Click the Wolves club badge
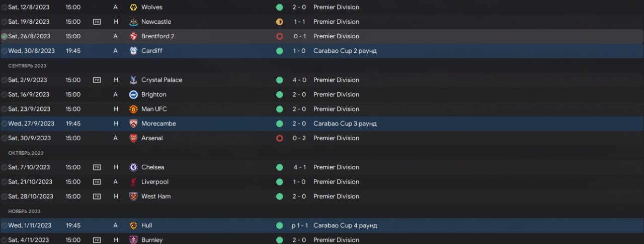Screen dimensions: 644x244 [133, 8]
